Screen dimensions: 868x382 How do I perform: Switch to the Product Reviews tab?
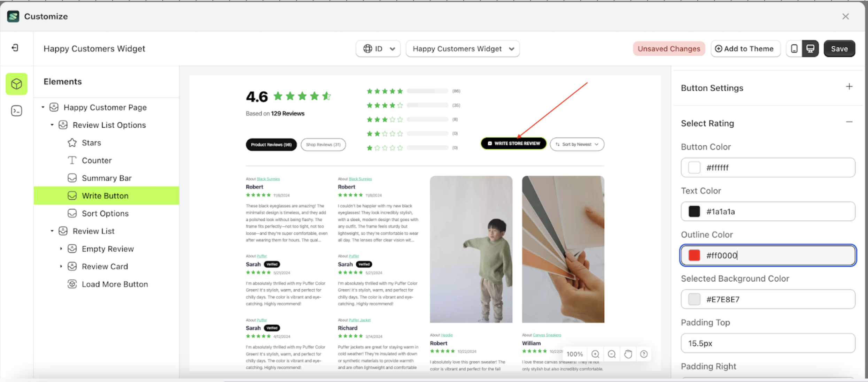point(271,144)
